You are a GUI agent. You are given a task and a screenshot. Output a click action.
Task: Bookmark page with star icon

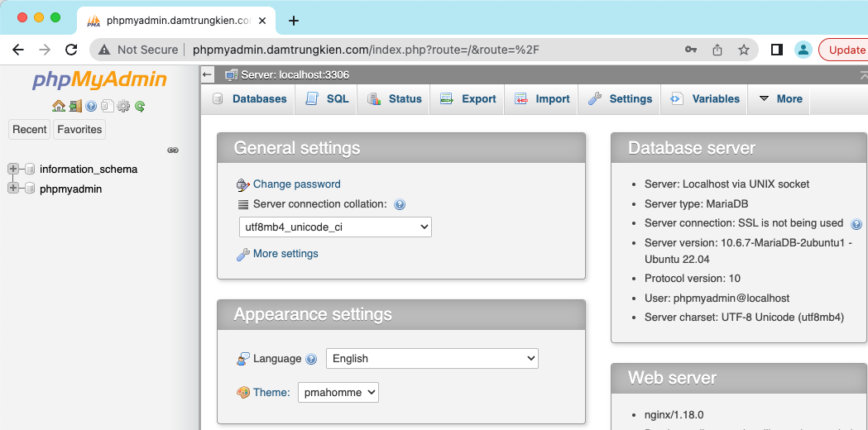[x=744, y=50]
